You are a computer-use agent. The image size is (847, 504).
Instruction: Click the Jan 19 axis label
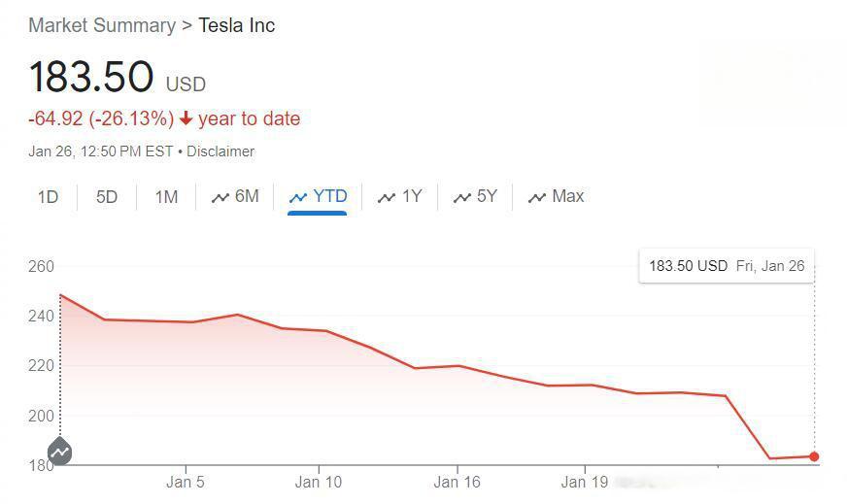pos(585,482)
